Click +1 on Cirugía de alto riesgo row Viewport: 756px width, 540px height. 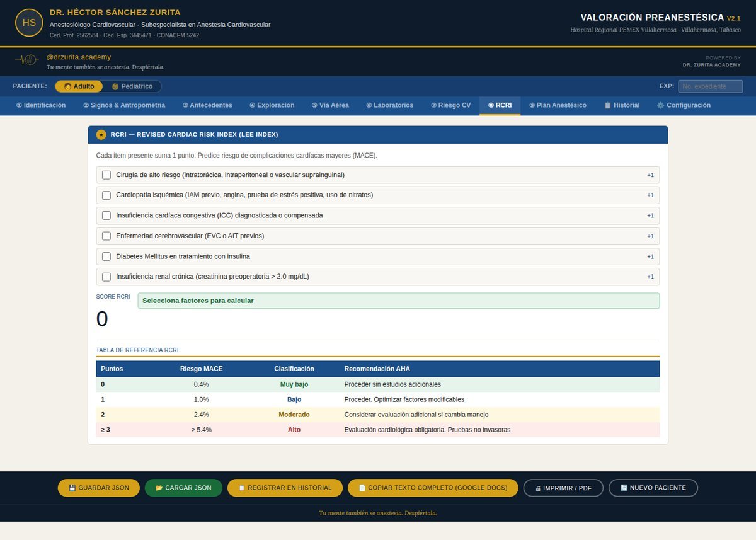(650, 175)
